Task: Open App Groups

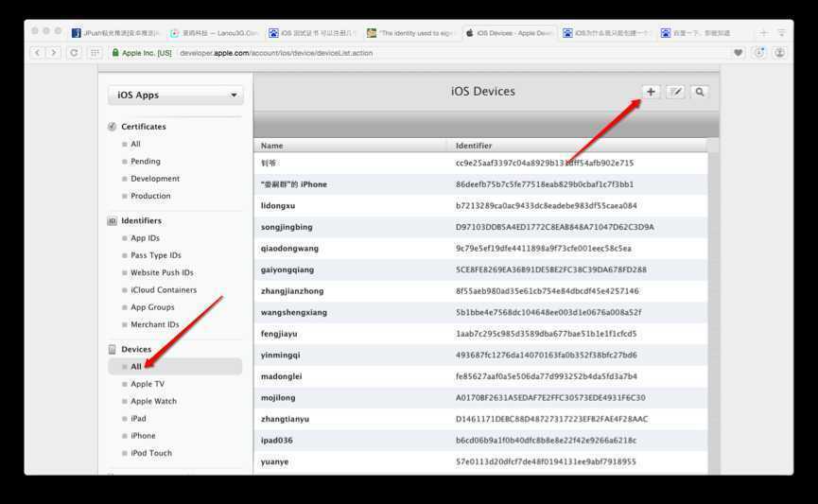Action: click(x=152, y=306)
